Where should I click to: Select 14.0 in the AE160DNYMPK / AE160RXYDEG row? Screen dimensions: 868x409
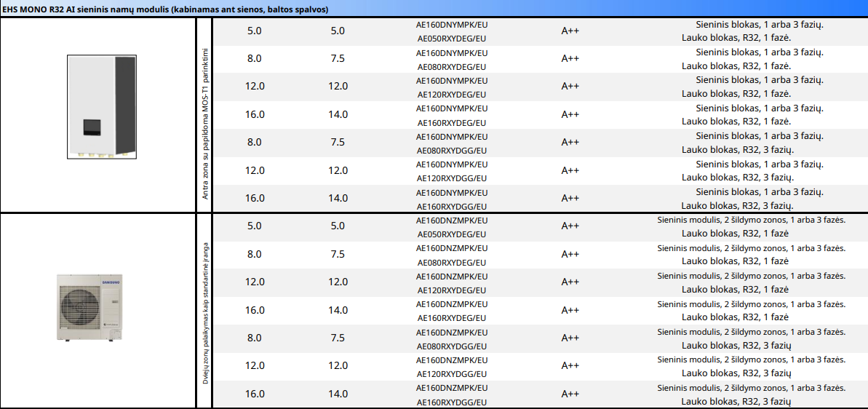(338, 114)
